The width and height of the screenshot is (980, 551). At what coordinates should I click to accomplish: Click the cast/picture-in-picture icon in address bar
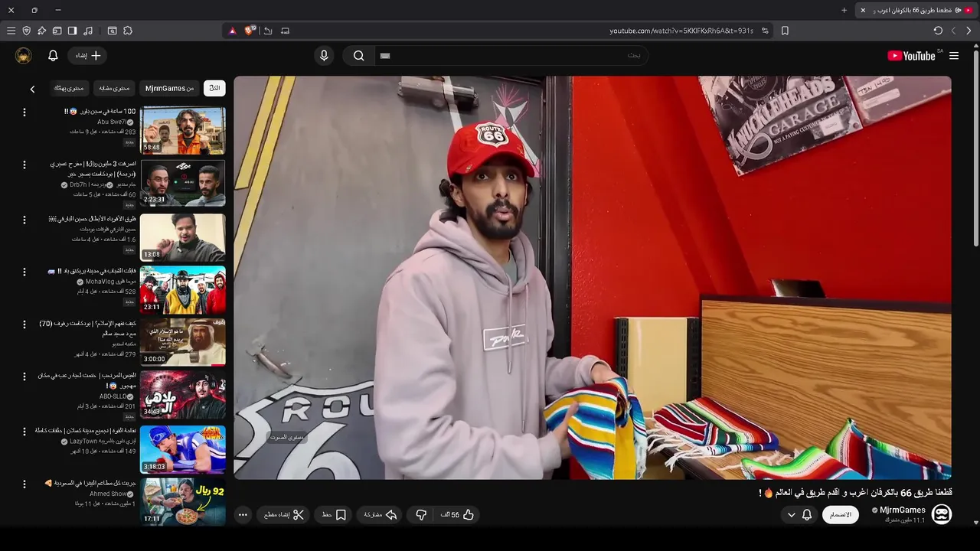286,31
